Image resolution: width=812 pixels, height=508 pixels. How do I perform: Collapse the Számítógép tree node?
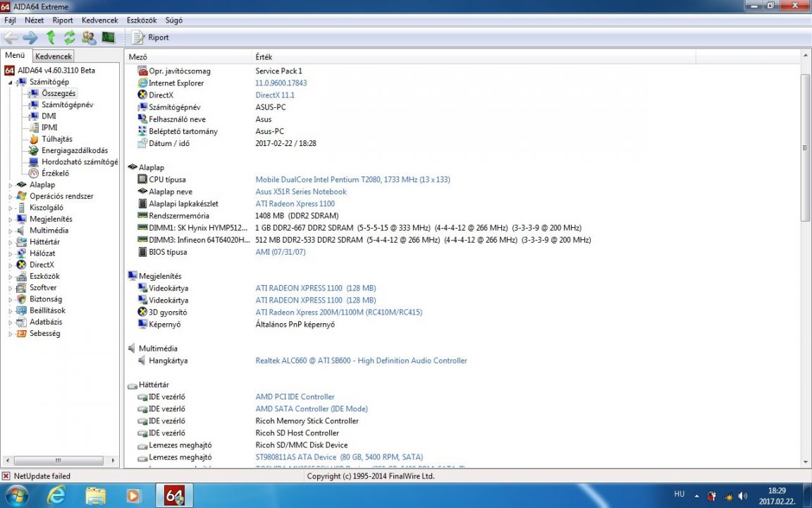point(10,83)
